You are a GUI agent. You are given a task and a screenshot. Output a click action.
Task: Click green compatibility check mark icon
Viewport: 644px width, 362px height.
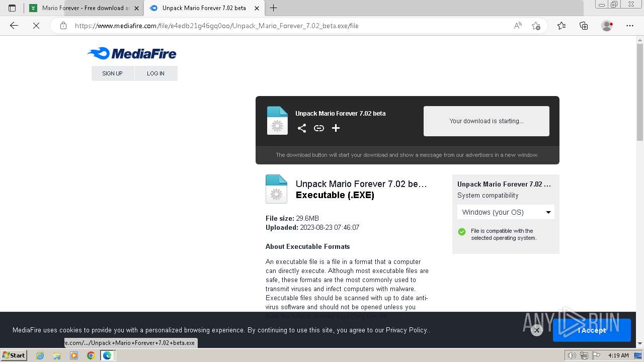click(462, 232)
